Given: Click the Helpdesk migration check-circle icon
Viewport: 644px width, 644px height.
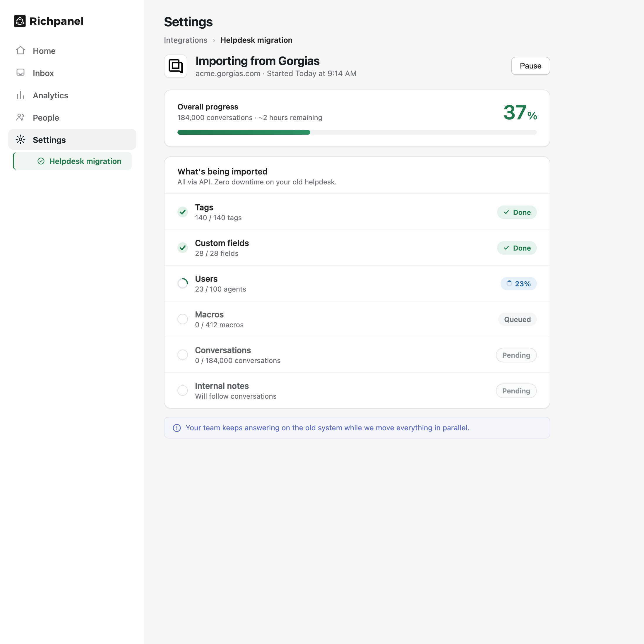Looking at the screenshot, I should click(x=41, y=161).
